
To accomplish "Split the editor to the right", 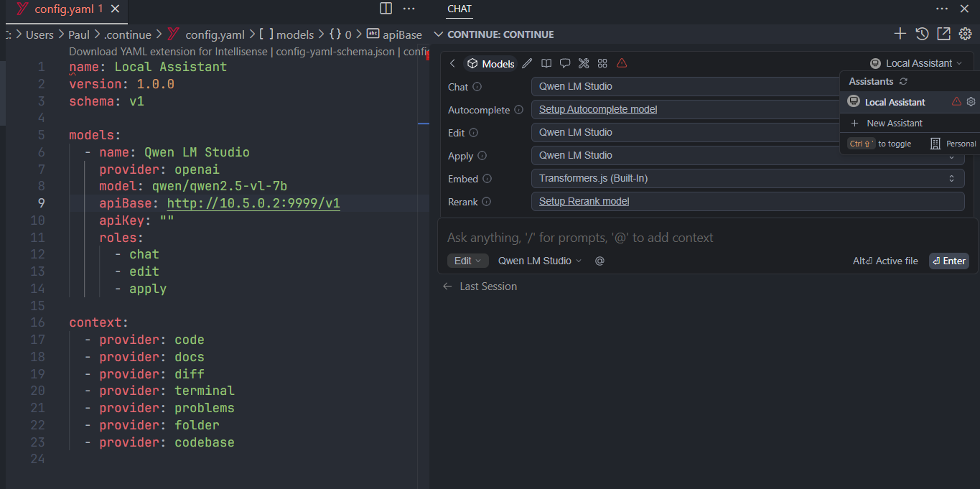I will 386,9.
